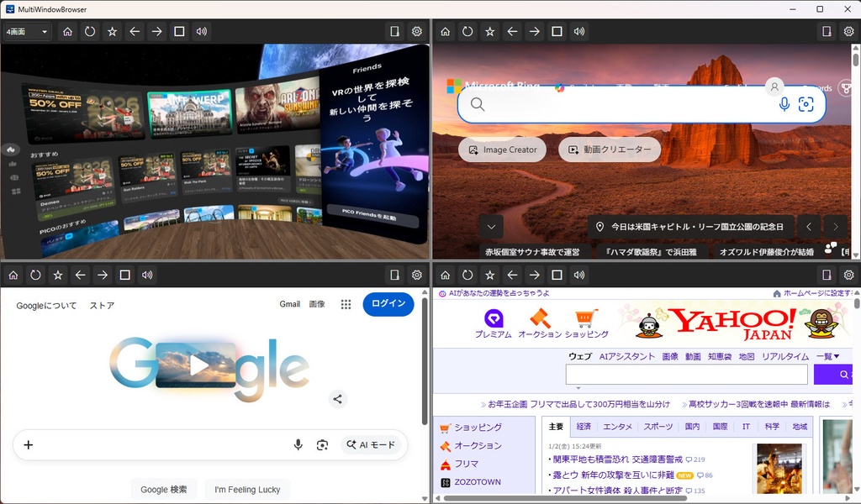Screen dimensions: 861x504
Task: Open the Google apps launcher grid icon
Action: point(346,304)
